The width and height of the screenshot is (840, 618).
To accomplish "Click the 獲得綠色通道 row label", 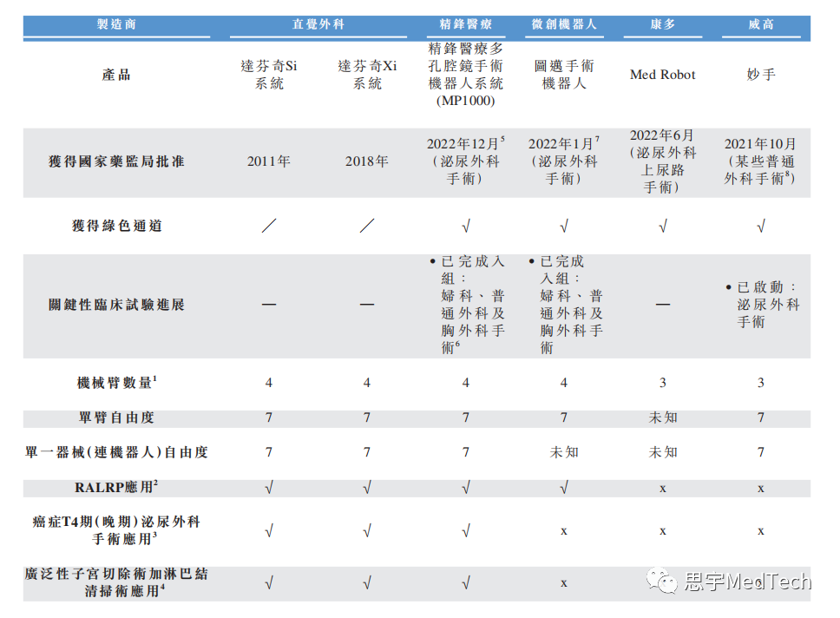I will point(116,227).
